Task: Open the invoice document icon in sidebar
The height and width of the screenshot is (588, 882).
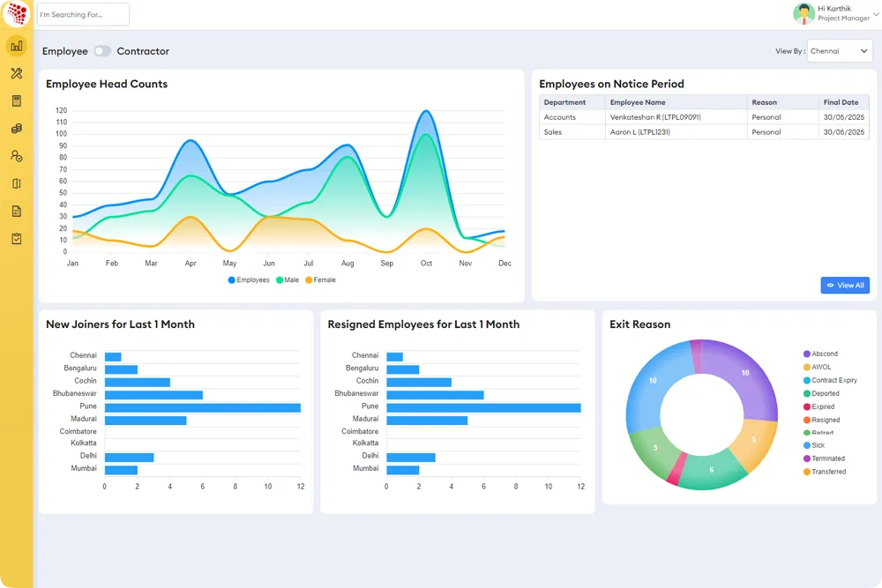Action: point(16,211)
